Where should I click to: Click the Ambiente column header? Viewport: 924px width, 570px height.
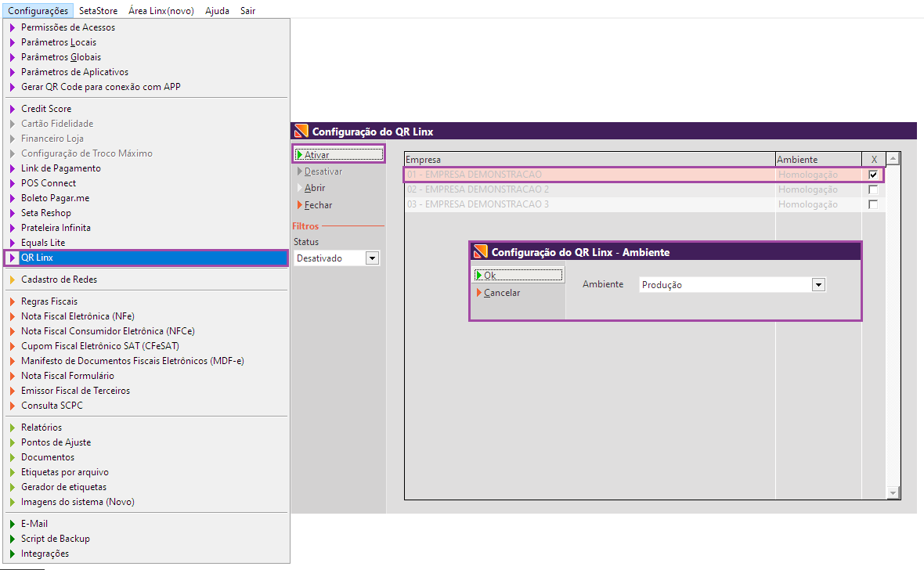818,160
